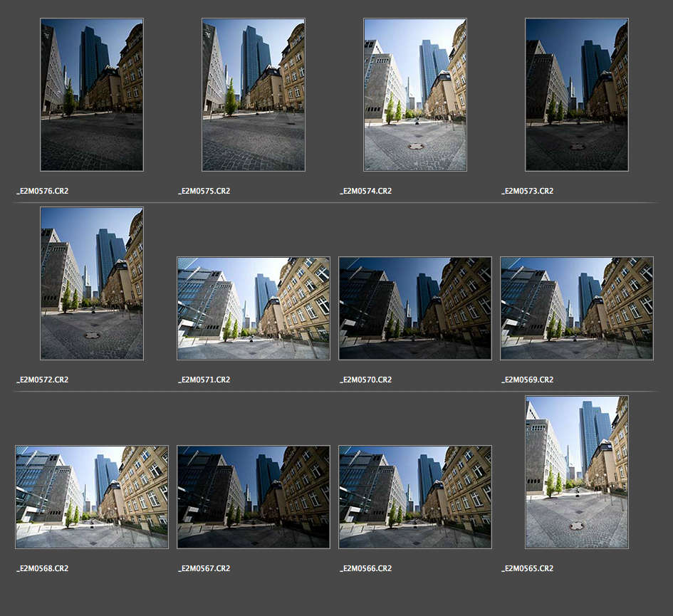
Task: Click the underexposed _E2M0570.CR2 thumbnail
Action: pyautogui.click(x=415, y=308)
